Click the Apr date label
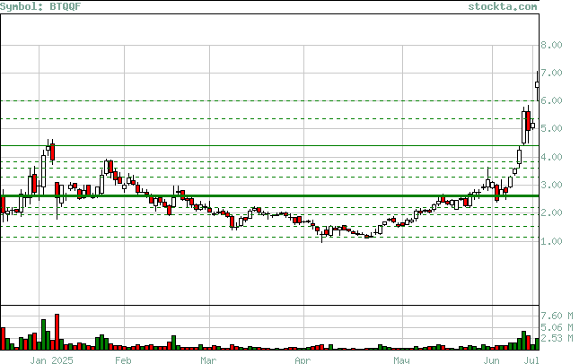Screen dimensions: 588x364 click(303, 360)
